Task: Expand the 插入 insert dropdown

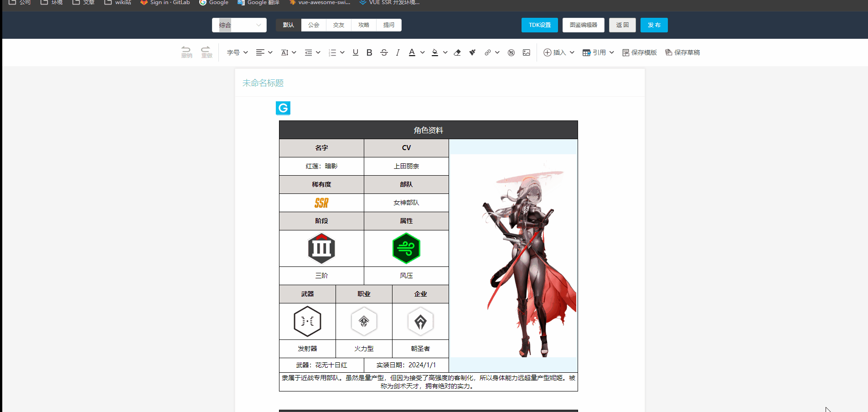Action: tap(559, 52)
